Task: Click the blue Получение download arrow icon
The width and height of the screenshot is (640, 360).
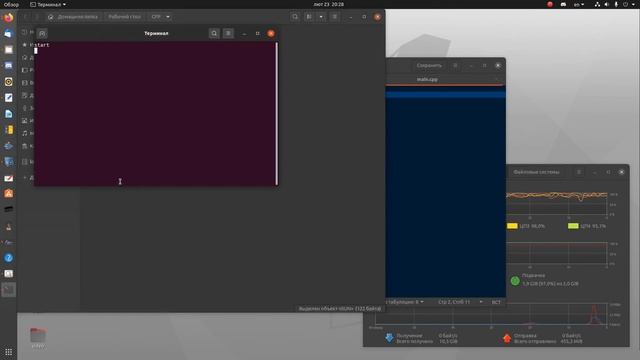Action: (x=389, y=338)
